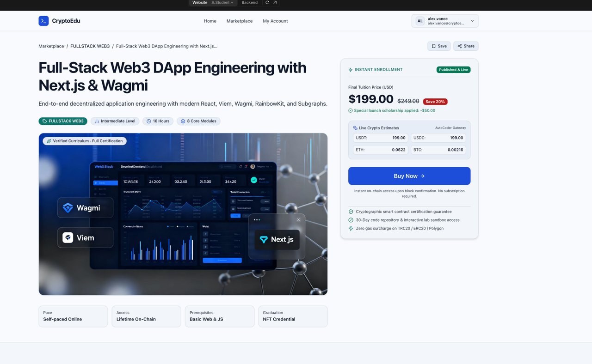
Task: Click the Next js logo in course image
Action: (264, 239)
